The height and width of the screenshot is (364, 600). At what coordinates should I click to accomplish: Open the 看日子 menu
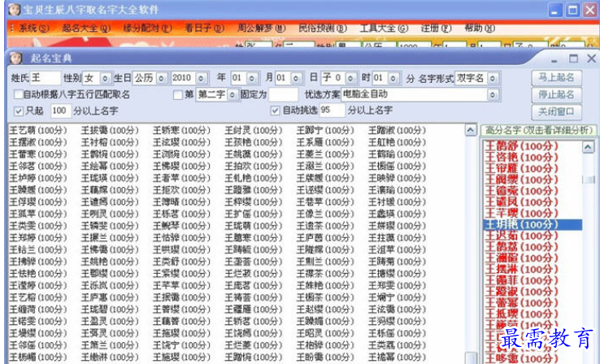tap(204, 28)
